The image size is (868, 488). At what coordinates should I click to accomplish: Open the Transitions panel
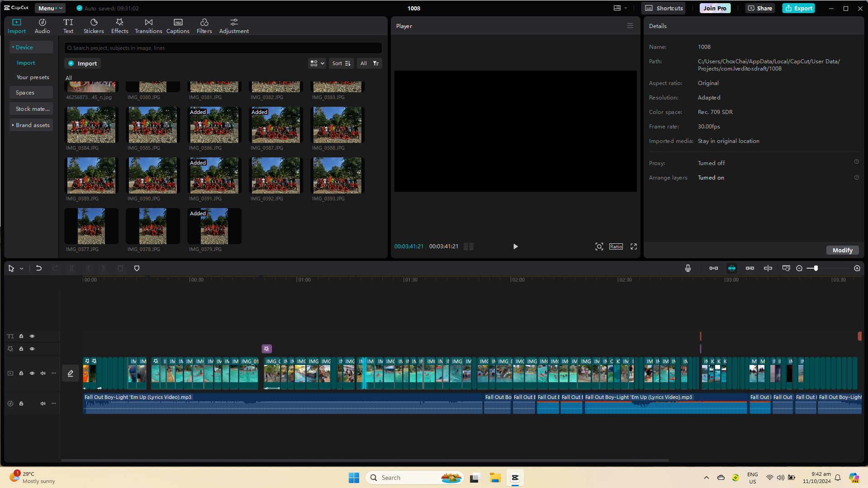tap(148, 26)
